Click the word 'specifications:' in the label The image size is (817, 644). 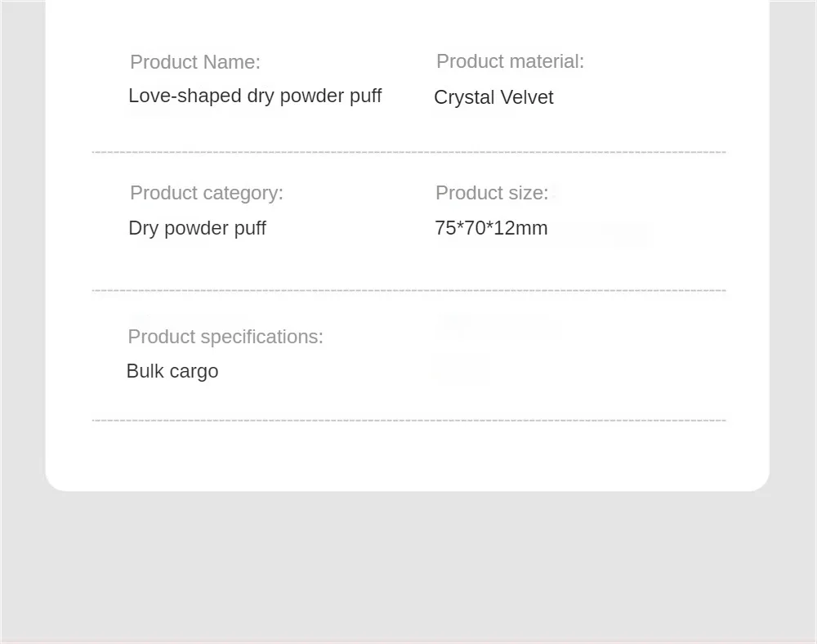coord(261,337)
